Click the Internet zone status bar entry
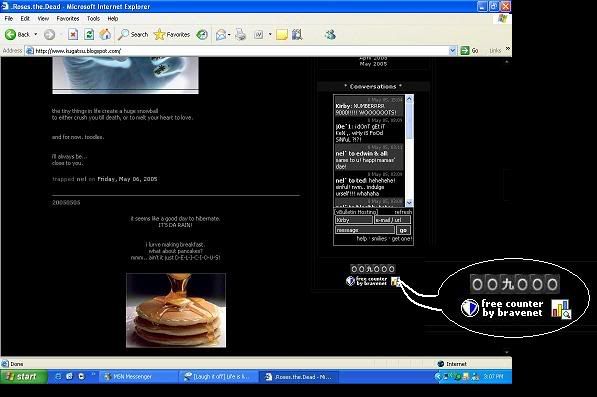This screenshot has height=397, width=597. 452,364
